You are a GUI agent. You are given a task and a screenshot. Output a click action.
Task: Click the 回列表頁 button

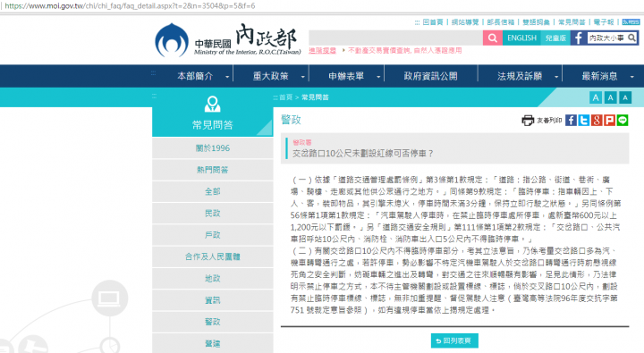click(454, 340)
